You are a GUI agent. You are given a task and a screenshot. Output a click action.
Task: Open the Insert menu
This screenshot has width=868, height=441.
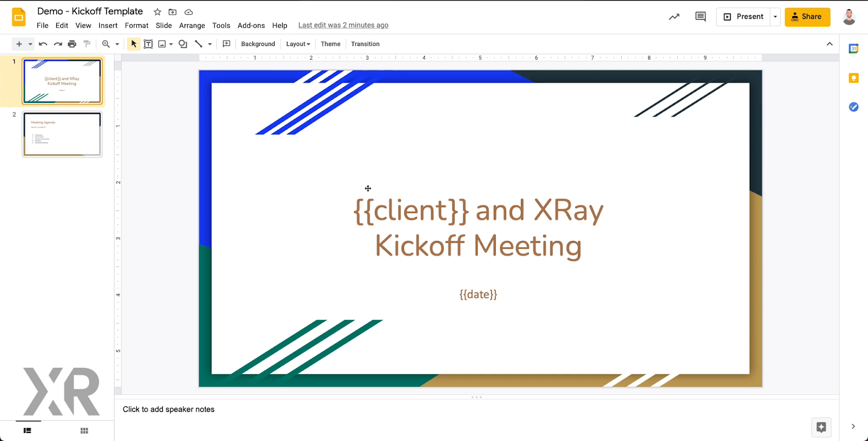[108, 25]
